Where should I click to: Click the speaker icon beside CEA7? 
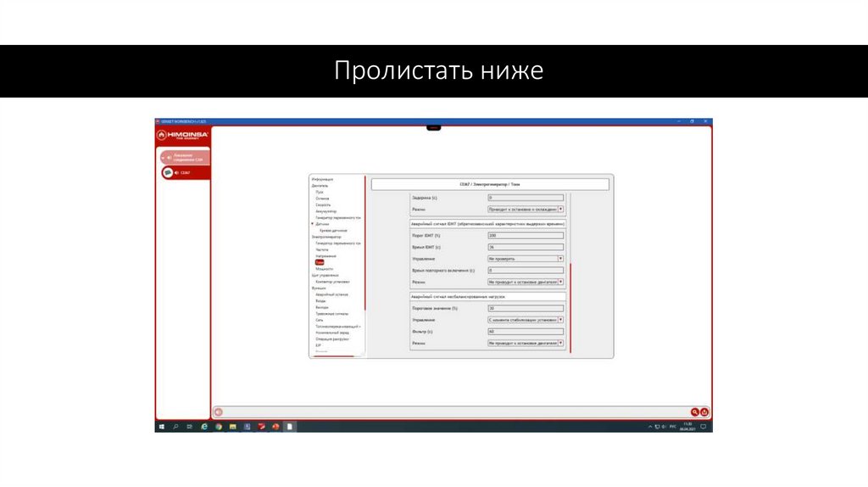click(176, 173)
